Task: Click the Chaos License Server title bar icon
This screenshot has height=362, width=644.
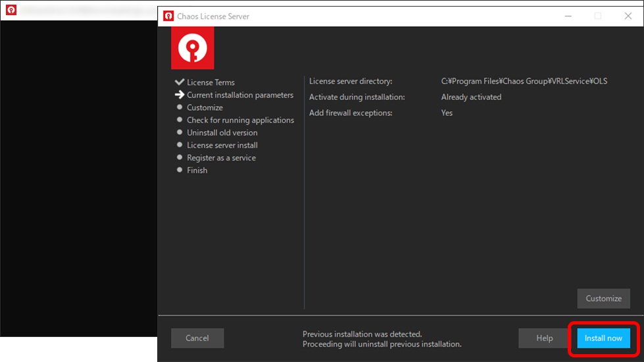Action: (x=168, y=16)
